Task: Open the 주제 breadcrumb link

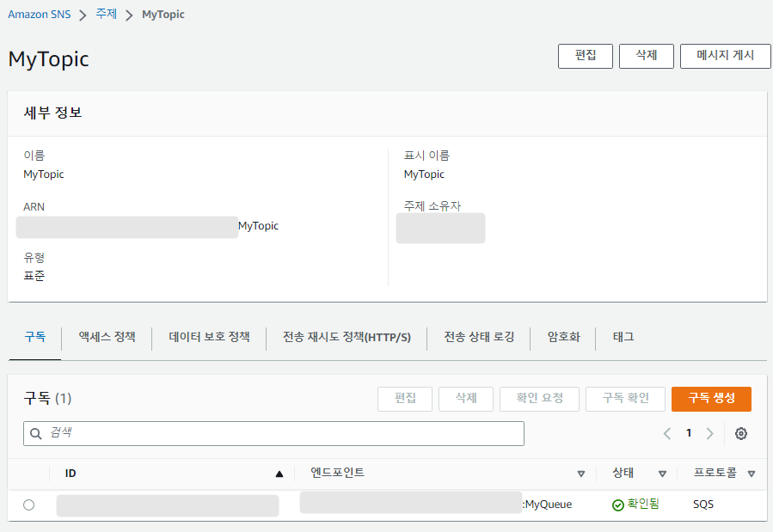Action: 106,14
